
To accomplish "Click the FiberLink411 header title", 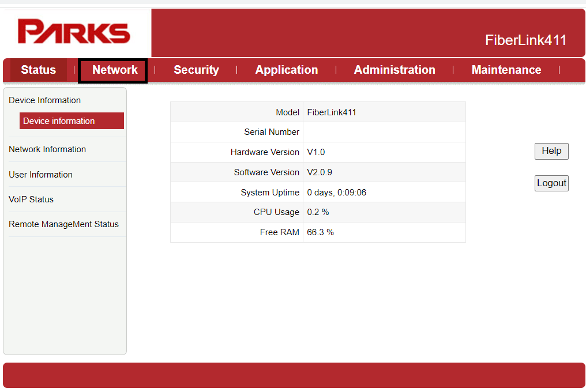I will 525,40.
